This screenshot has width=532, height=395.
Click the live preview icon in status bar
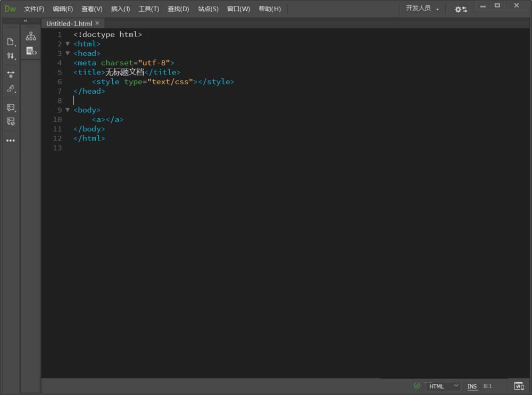click(519, 386)
